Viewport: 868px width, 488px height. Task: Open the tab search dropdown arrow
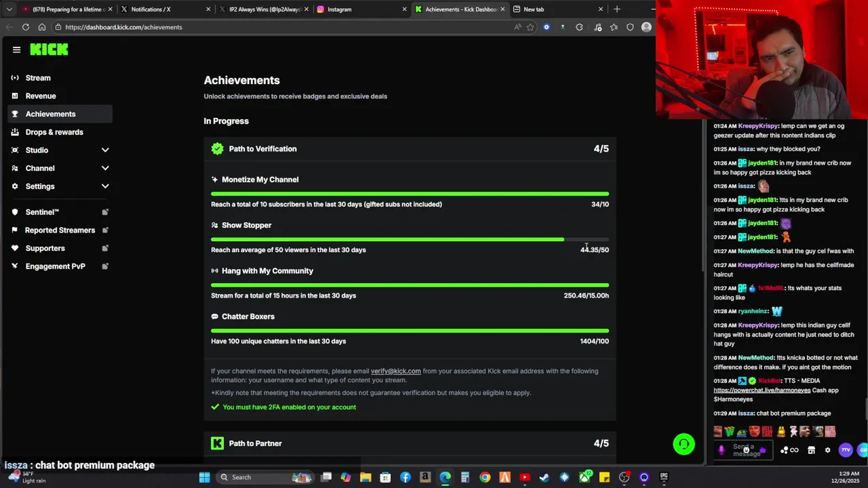click(9, 9)
